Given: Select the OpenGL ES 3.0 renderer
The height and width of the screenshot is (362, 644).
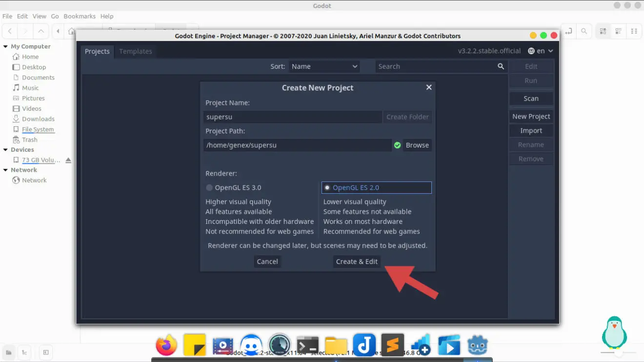Looking at the screenshot, I should click(x=233, y=187).
